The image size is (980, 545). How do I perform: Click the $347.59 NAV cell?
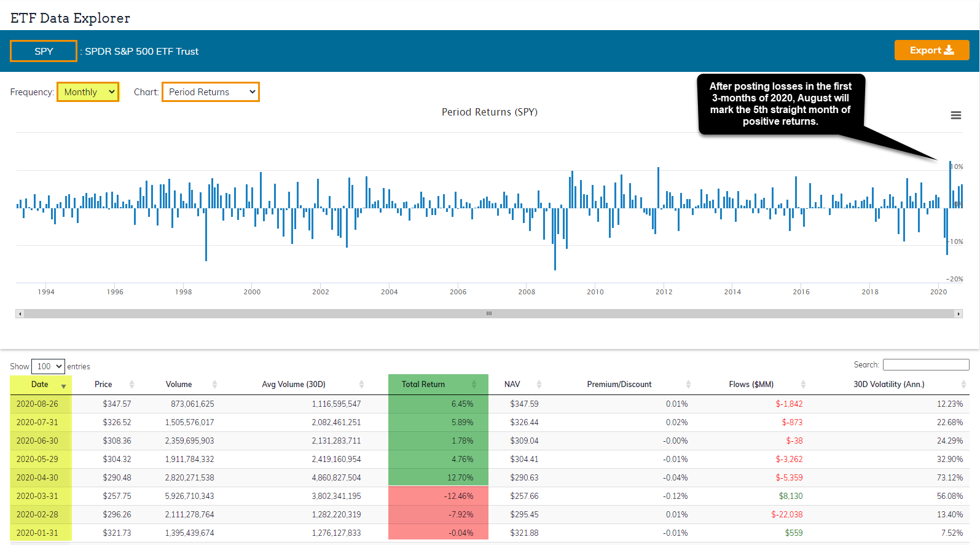click(x=524, y=404)
